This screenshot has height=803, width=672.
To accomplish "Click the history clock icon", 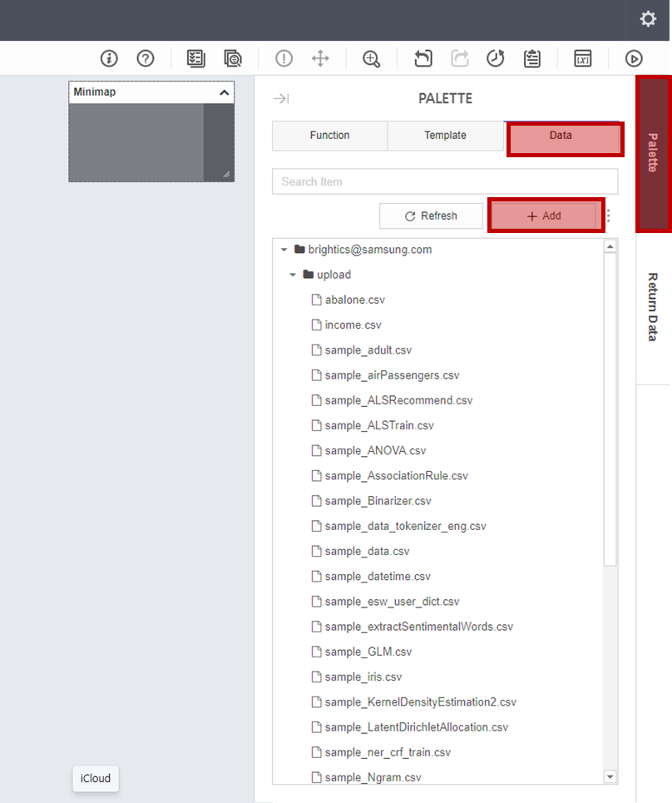I will coord(495,58).
